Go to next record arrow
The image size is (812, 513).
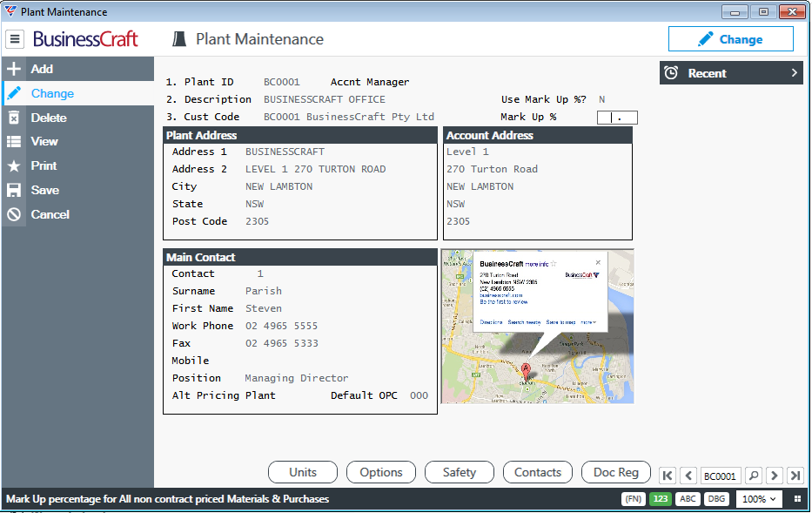775,476
